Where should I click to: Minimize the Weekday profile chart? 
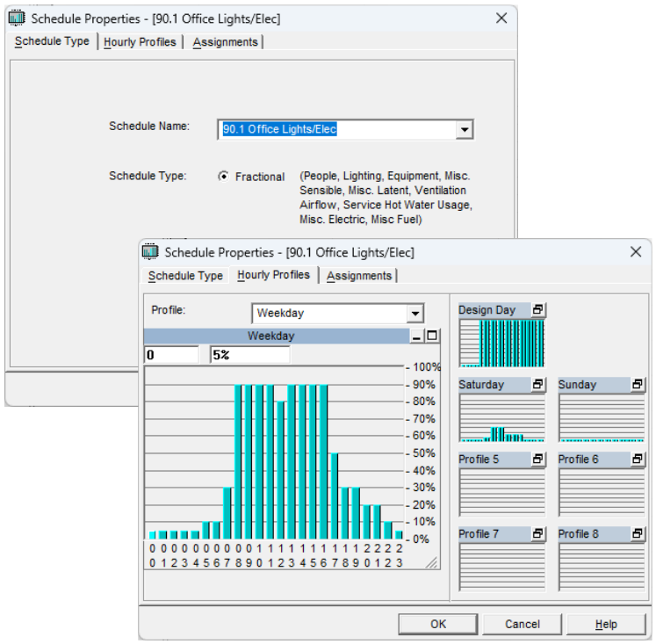point(417,336)
